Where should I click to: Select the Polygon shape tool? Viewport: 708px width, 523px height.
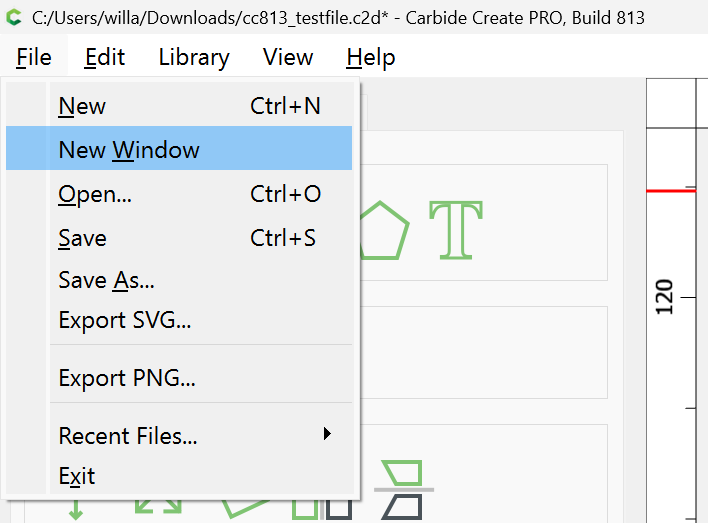pos(384,230)
